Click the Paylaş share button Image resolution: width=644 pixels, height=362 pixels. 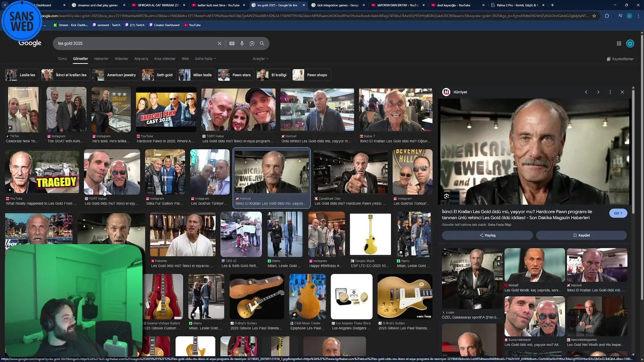pos(487,235)
